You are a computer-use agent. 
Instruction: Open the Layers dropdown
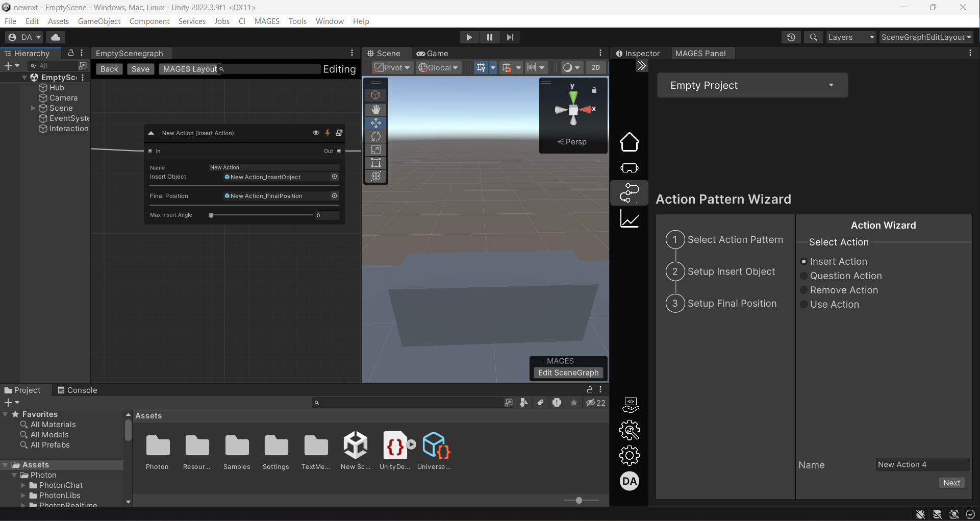850,37
